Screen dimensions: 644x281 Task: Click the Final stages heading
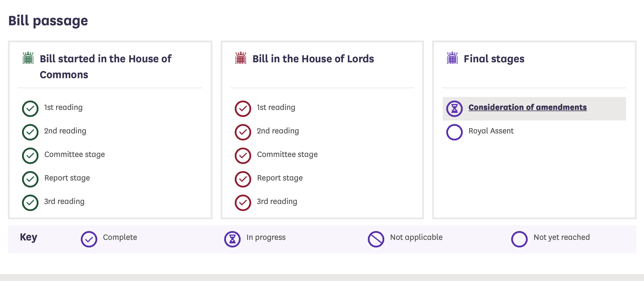click(494, 59)
